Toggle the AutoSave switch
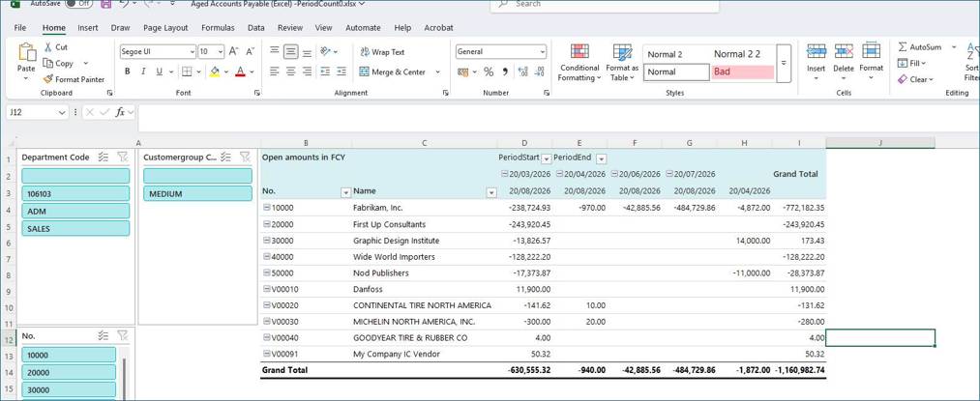This screenshot has height=401, width=980. point(78,4)
